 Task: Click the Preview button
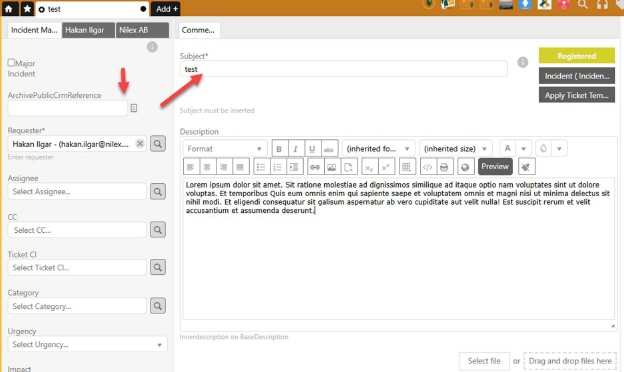[495, 167]
